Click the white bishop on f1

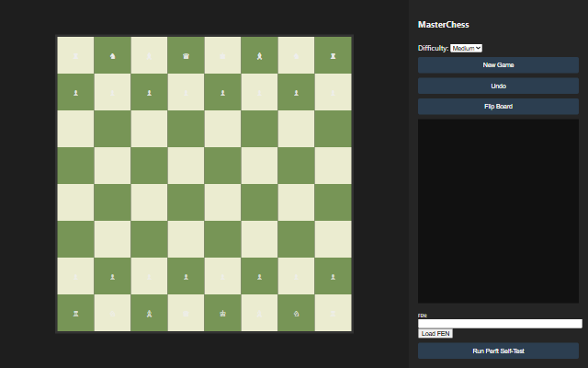pos(259,313)
